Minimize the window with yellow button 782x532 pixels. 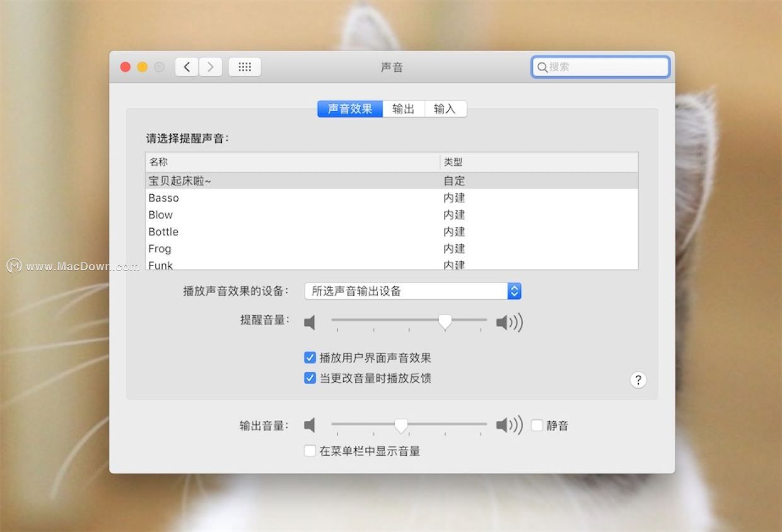143,67
